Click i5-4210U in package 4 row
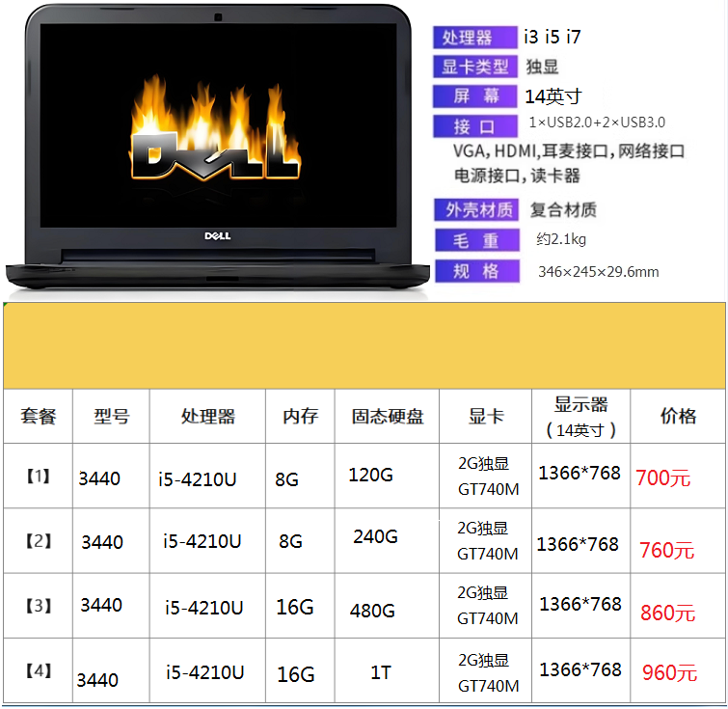728x709 pixels. [x=204, y=672]
